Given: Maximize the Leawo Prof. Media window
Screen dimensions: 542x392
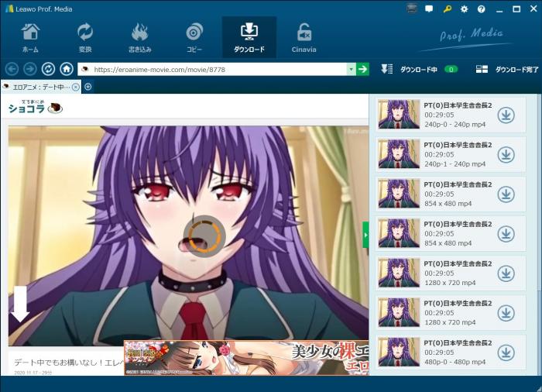Looking at the screenshot, I should tap(516, 9).
